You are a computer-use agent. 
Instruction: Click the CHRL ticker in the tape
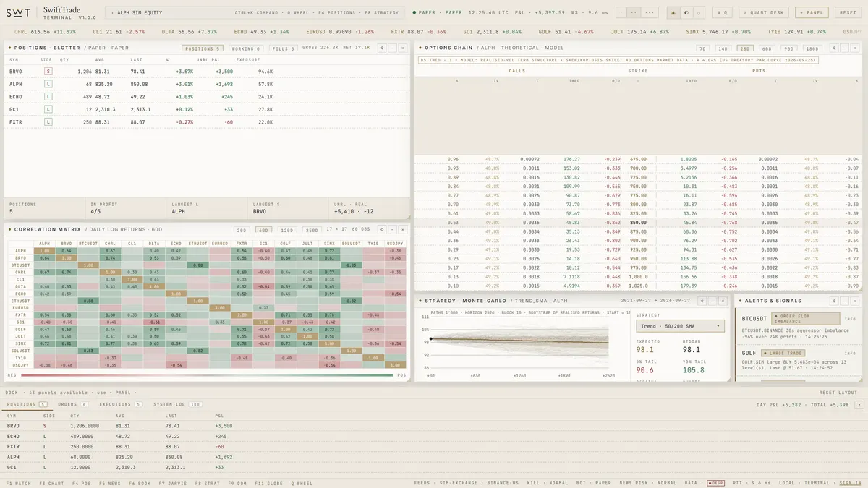46,32
